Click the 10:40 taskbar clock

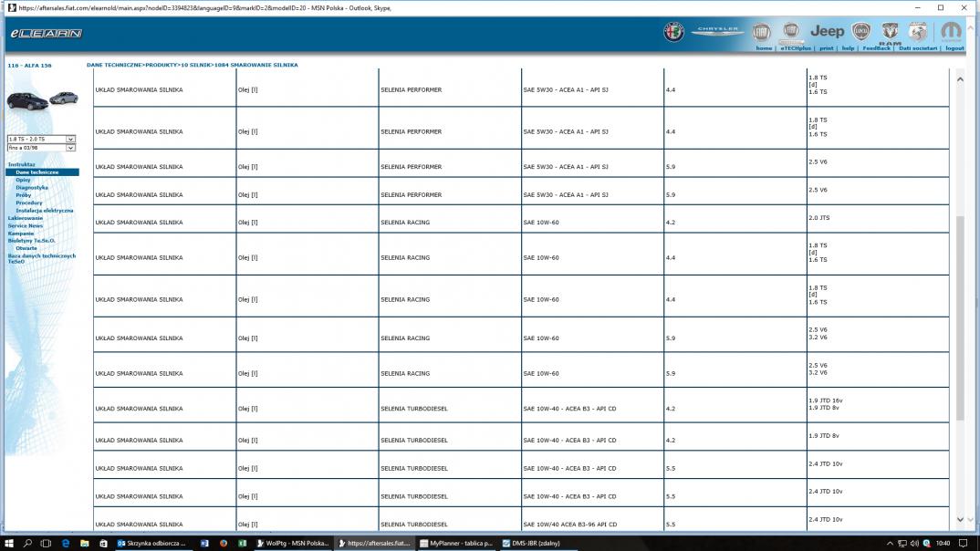coord(944,544)
